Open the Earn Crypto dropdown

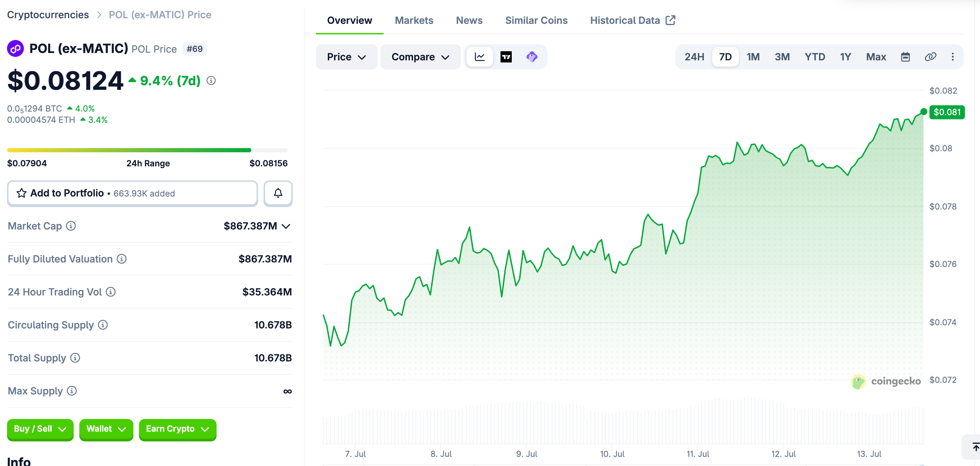(178, 429)
